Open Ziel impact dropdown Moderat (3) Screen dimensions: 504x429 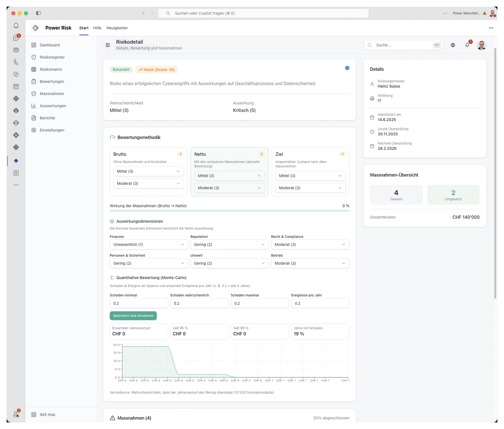click(310, 188)
